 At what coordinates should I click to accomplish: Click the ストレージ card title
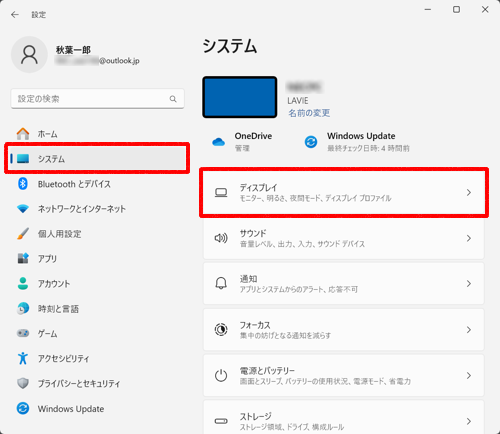tap(256, 416)
